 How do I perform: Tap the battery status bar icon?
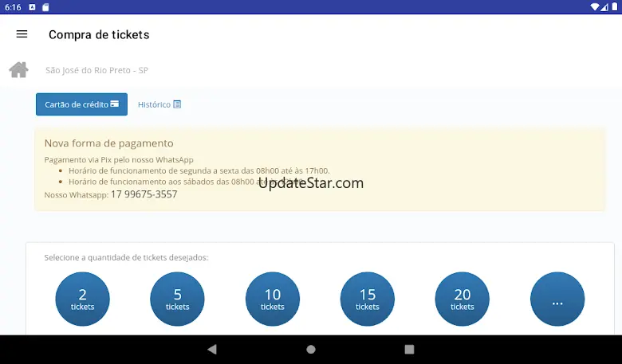click(x=615, y=7)
